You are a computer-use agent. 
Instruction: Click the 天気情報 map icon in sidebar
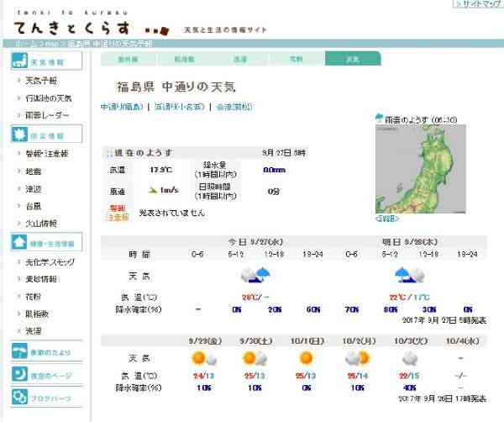(x=19, y=61)
